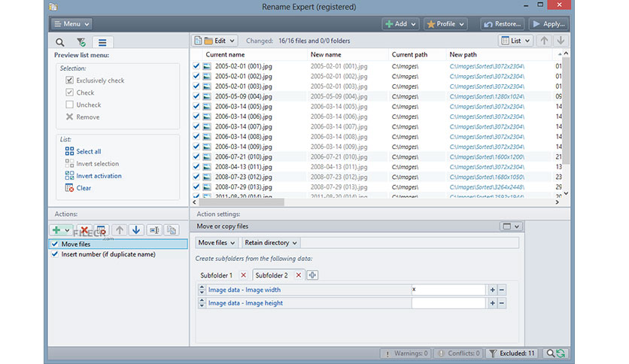Open the filter tab with funnel icon
The width and height of the screenshot is (629, 364).
[81, 42]
